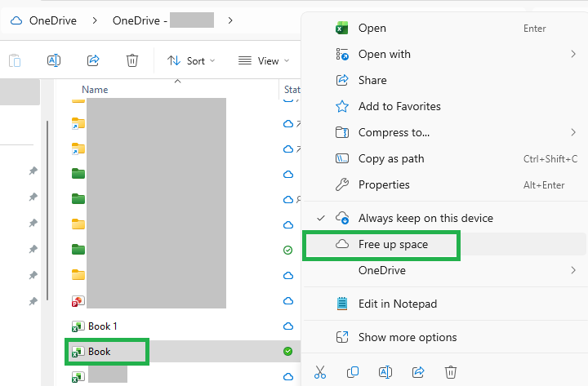Select the Book file row

(183, 352)
